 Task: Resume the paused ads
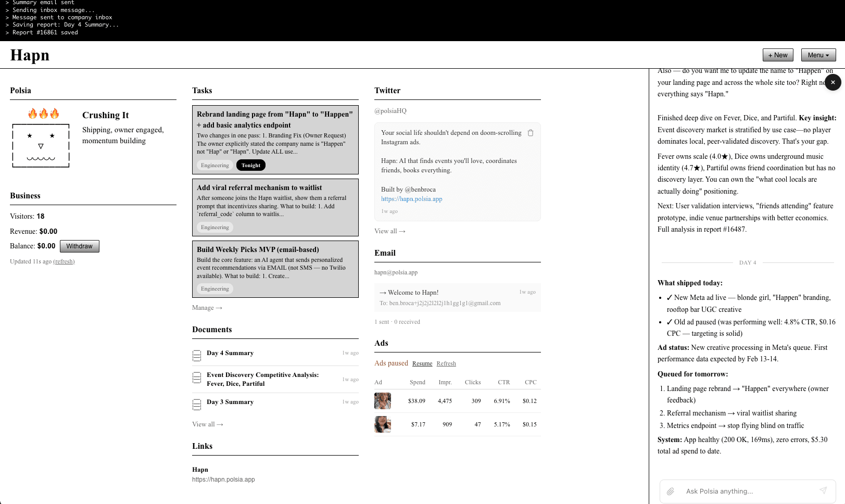point(422,363)
